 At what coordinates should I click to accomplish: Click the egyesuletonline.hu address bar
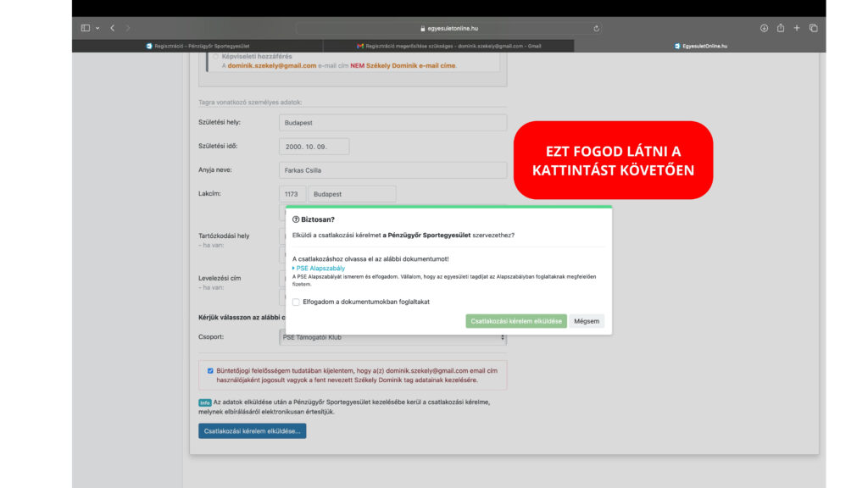(449, 28)
